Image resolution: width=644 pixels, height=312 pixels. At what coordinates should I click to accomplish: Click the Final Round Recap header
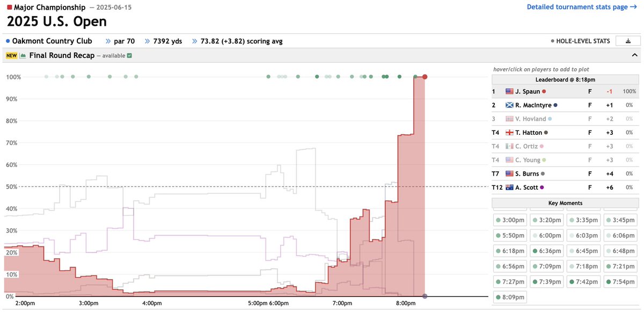(x=62, y=55)
